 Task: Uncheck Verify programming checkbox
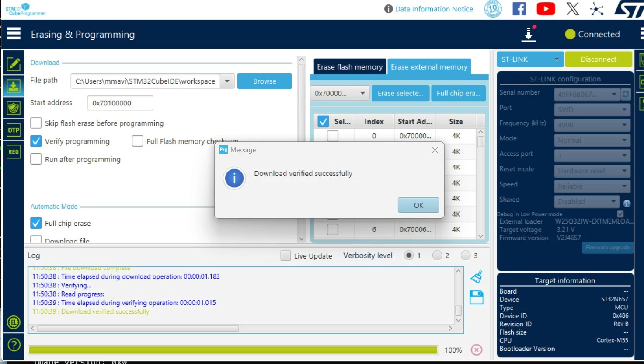pyautogui.click(x=36, y=141)
